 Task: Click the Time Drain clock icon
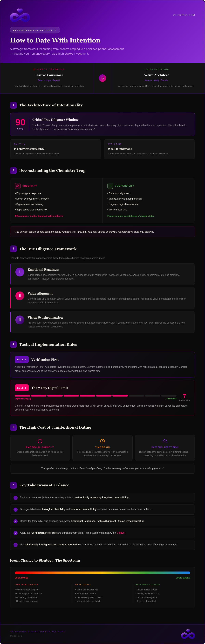click(x=102, y=441)
